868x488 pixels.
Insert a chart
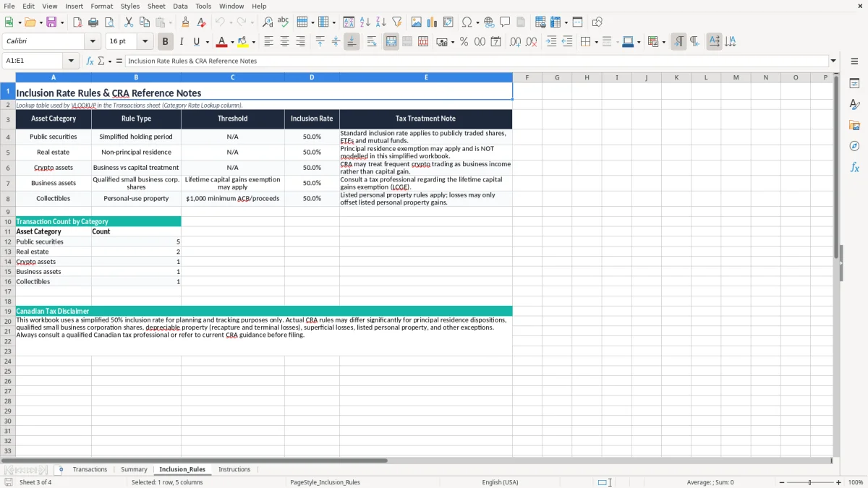pyautogui.click(x=433, y=22)
